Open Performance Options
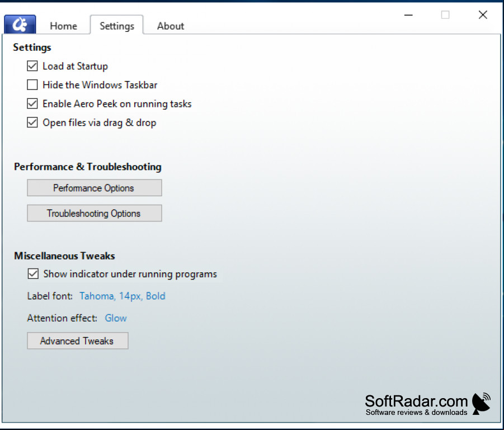 (x=94, y=188)
